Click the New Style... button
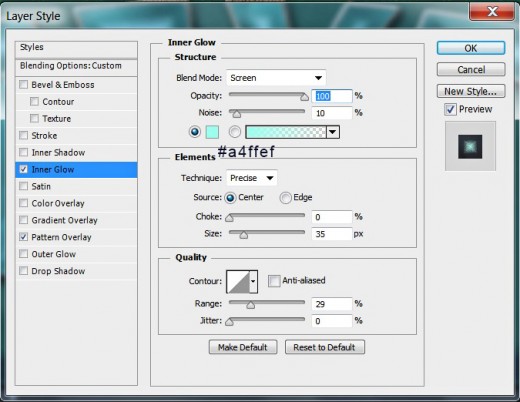520x402 pixels. 471,91
